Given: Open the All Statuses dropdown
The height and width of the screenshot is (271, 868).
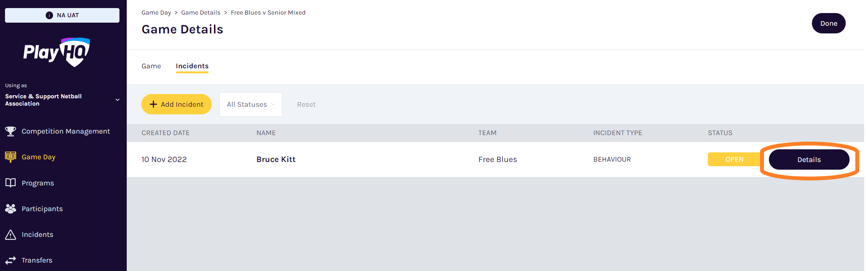Looking at the screenshot, I should coord(251,104).
